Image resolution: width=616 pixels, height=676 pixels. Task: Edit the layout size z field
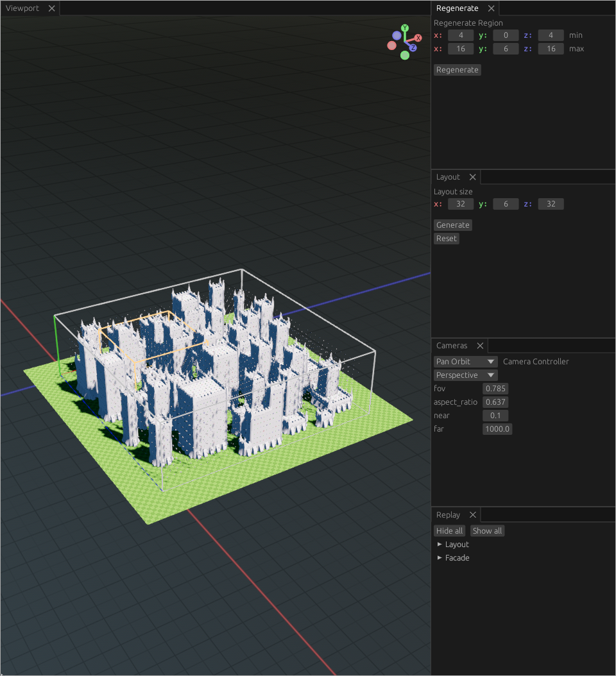pos(551,204)
